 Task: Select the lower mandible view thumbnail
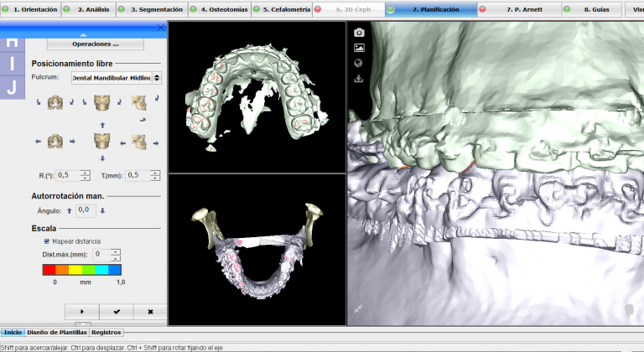257,250
